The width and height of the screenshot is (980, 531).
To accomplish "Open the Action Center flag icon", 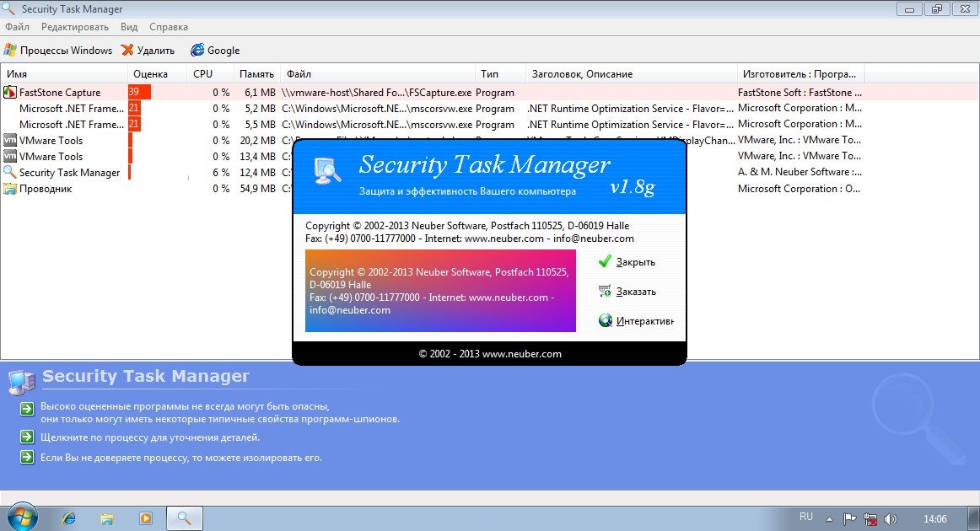I will click(850, 518).
